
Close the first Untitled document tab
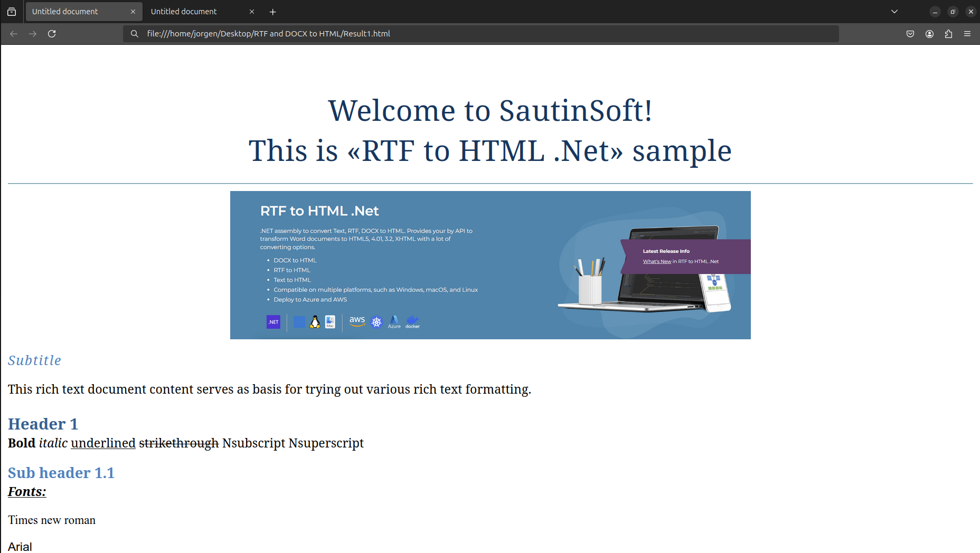coord(133,12)
